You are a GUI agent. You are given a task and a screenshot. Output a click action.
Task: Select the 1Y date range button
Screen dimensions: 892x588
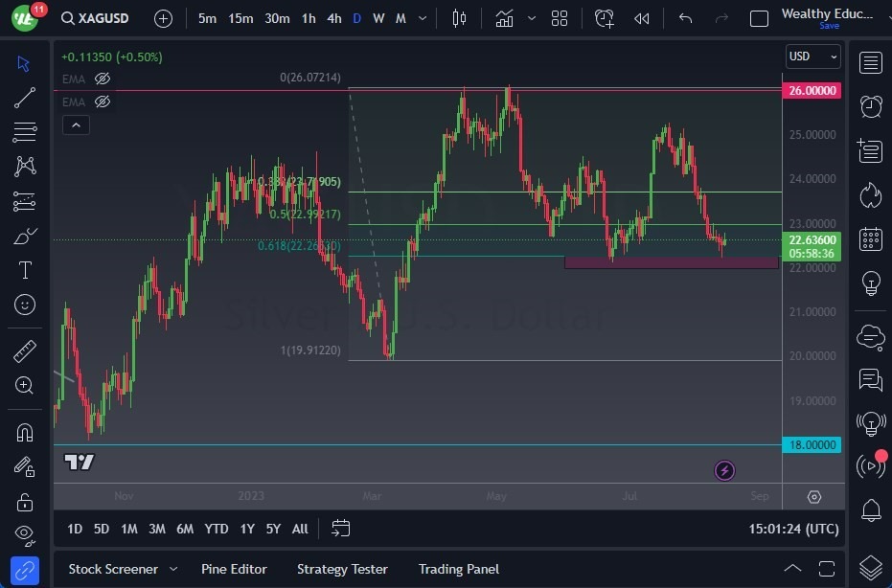click(x=247, y=528)
